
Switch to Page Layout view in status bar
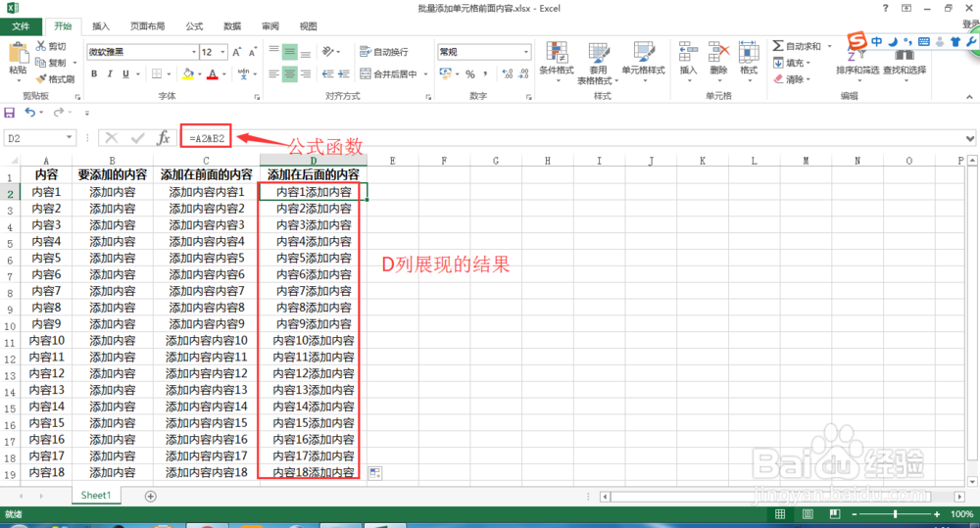(x=808, y=513)
